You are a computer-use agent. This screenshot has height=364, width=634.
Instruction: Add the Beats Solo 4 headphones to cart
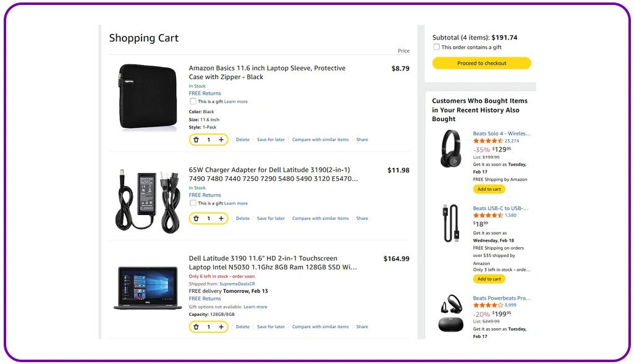pos(489,188)
